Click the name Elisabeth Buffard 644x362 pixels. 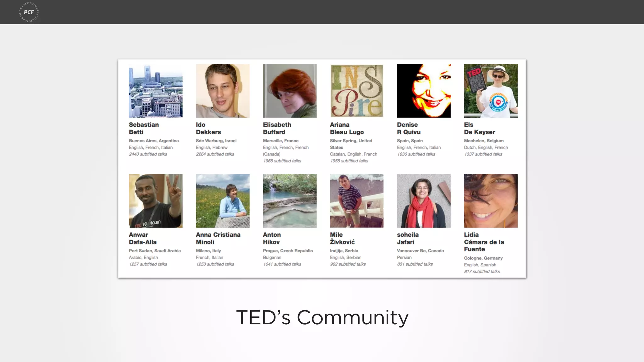pos(277,128)
